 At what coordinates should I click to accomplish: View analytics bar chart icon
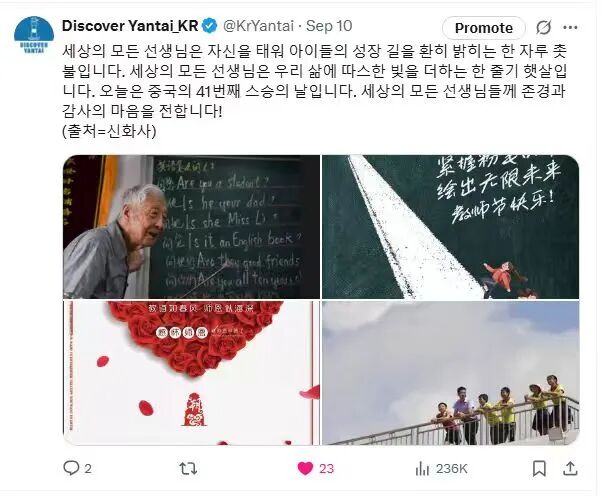point(422,469)
